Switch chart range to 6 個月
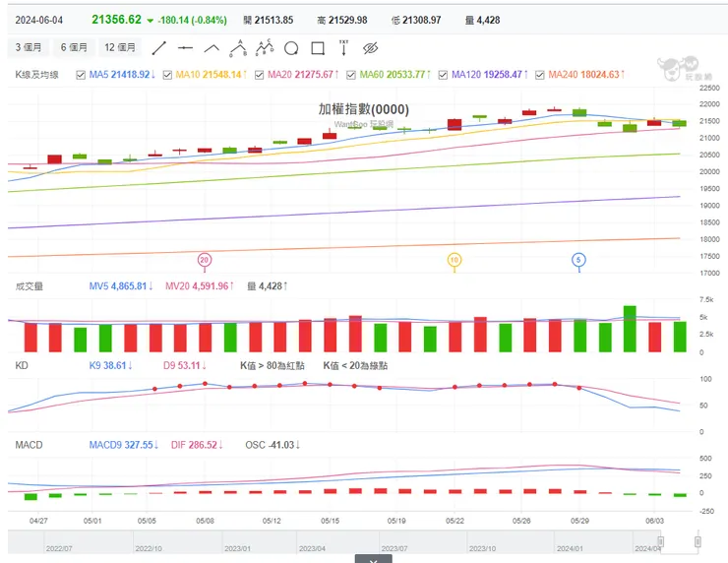The width and height of the screenshot is (728, 563). (x=74, y=47)
